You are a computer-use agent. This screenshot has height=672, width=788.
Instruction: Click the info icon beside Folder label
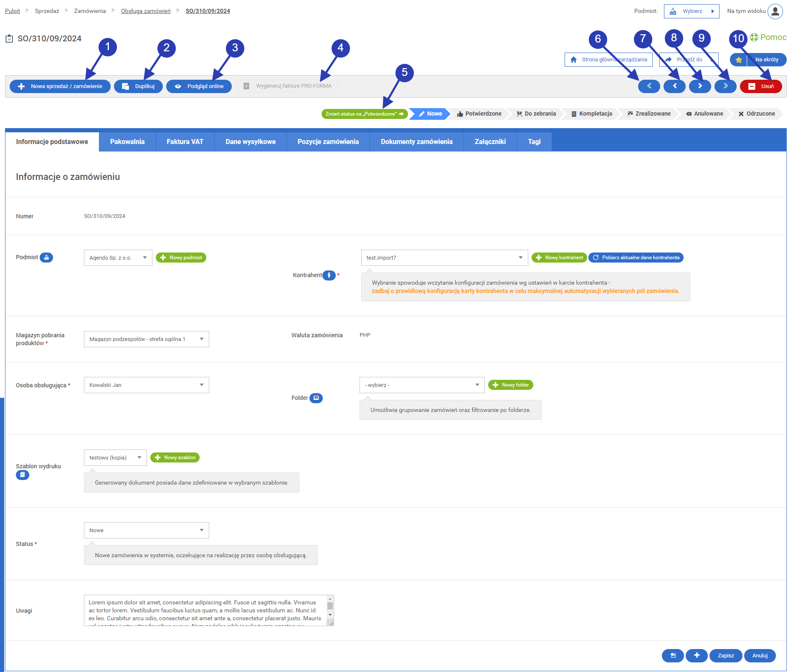pos(316,398)
